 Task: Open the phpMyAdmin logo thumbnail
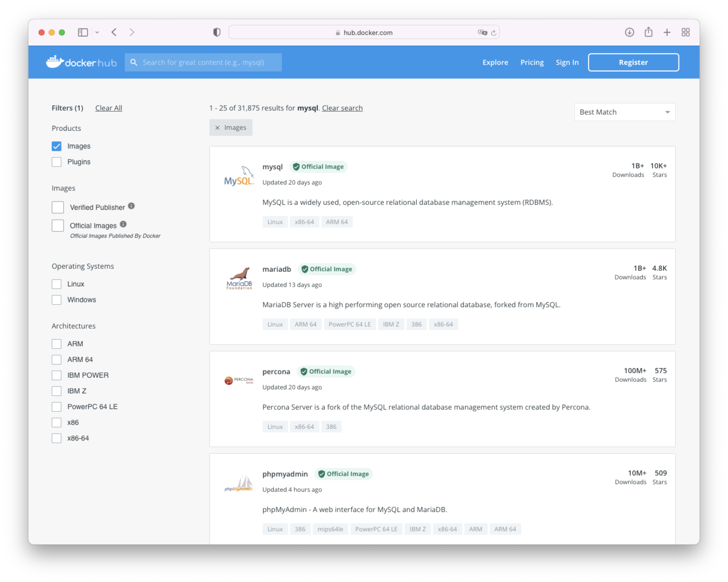[239, 483]
